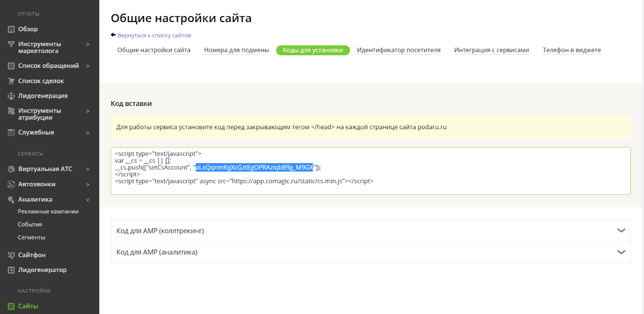Expand Виртуальная АТС submenu arrow

pos(88,169)
